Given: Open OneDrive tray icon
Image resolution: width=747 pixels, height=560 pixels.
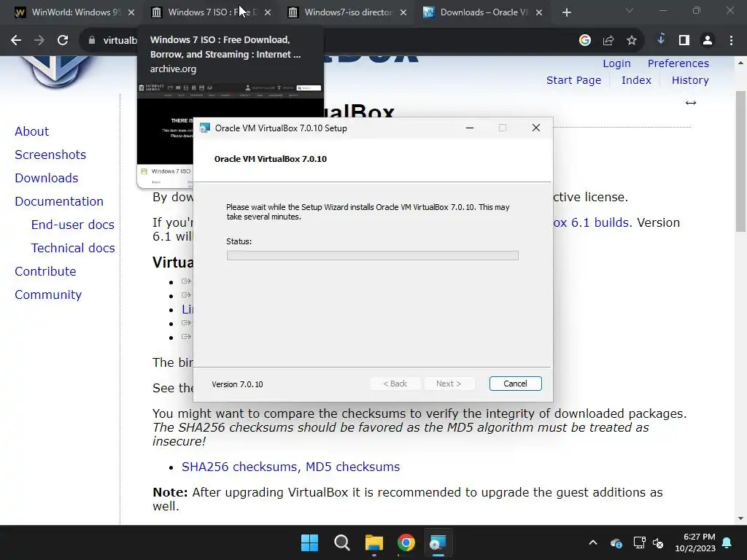Looking at the screenshot, I should pos(616,542).
